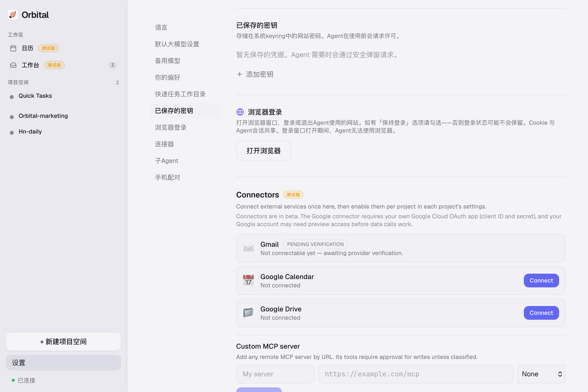The height and width of the screenshot is (392, 588).
Task: Click the PENDING VERIFICATION badge on Gmail
Action: pos(315,244)
